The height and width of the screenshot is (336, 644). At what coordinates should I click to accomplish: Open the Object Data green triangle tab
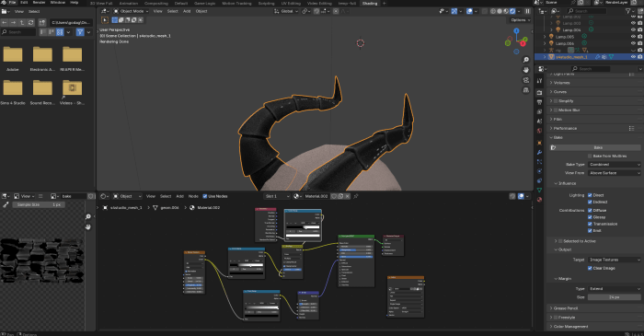pyautogui.click(x=539, y=191)
